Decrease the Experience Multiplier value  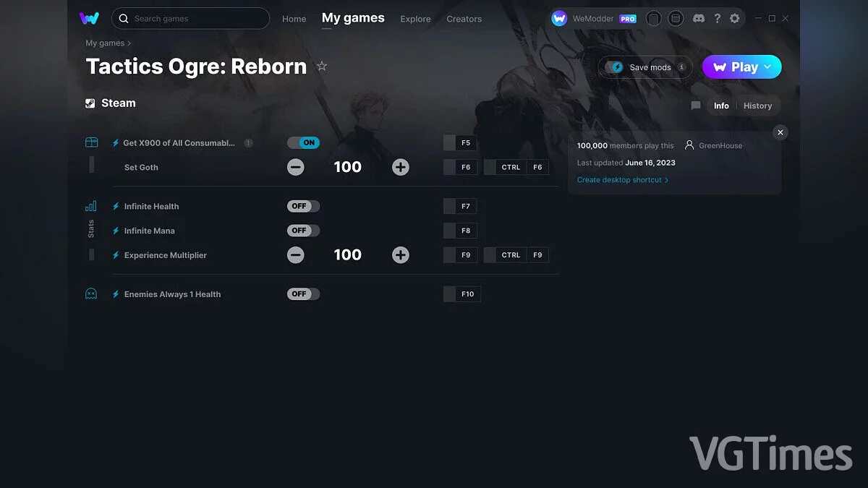click(x=296, y=255)
